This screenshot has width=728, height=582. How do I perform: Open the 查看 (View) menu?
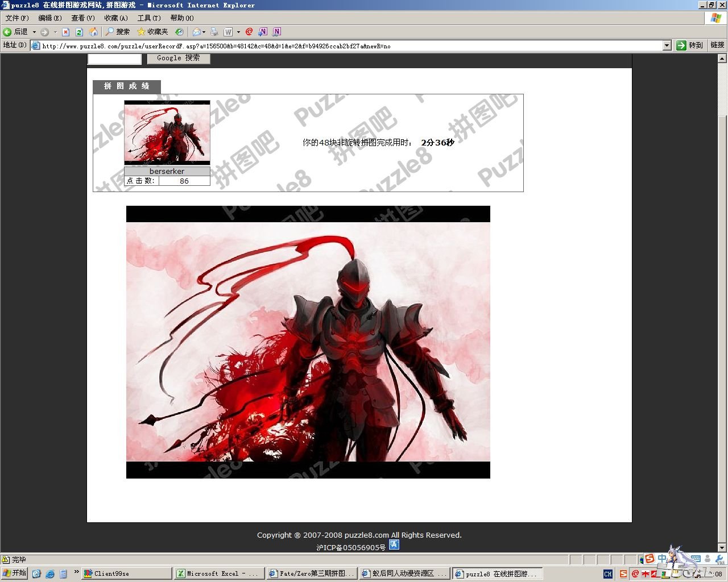pos(82,18)
